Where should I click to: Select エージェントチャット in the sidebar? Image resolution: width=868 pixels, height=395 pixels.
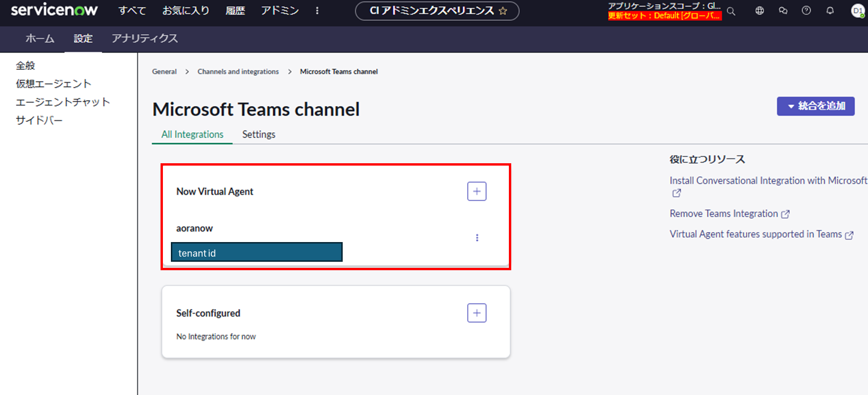coord(63,102)
